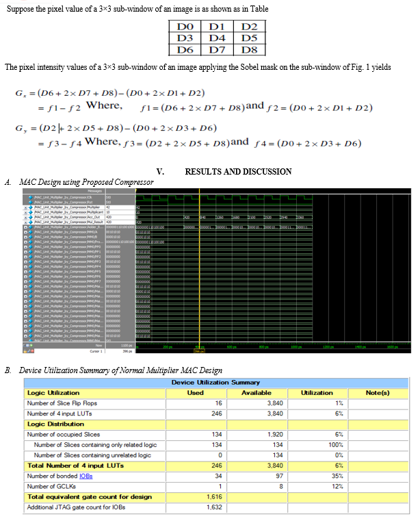Image resolution: width=420 pixels, height=521 pixels.
Task: Click the Rst signal diamond icon
Action: (31, 202)
